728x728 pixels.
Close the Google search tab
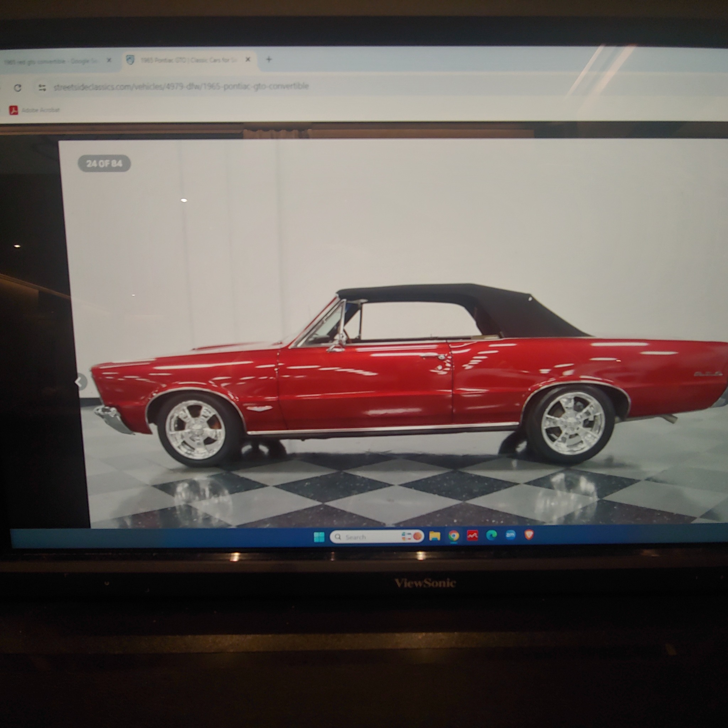coord(109,60)
